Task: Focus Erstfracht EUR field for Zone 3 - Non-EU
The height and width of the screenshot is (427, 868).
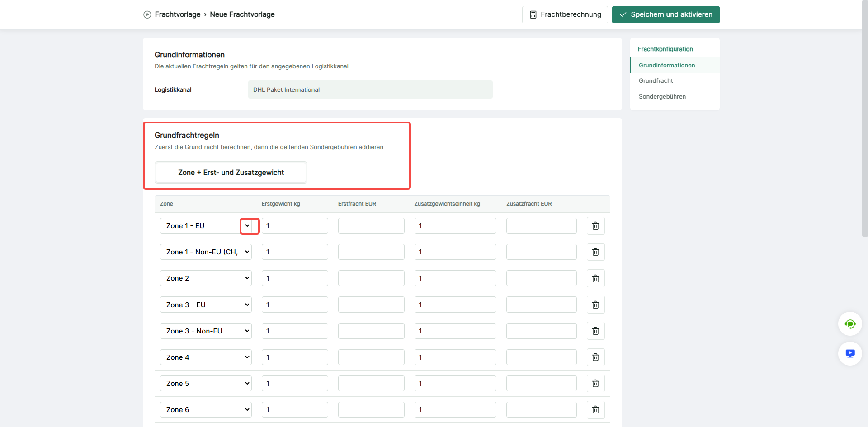Action: (x=371, y=331)
